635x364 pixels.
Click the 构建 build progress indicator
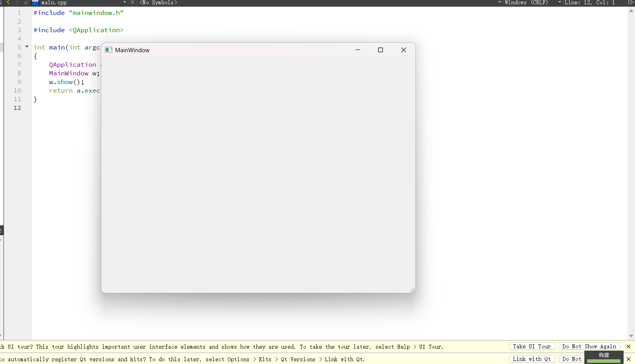604,357
